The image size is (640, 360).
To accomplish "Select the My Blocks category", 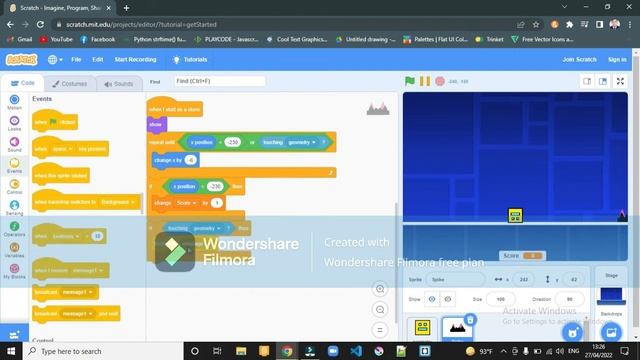I will pos(14,271).
